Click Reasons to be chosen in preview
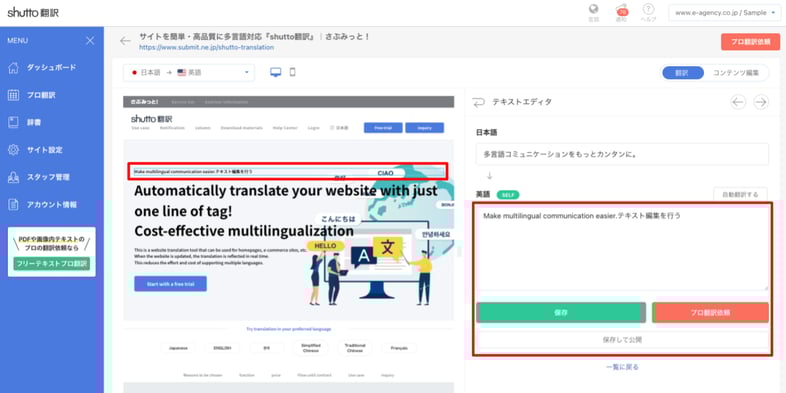Image resolution: width=786 pixels, height=393 pixels. click(x=203, y=375)
